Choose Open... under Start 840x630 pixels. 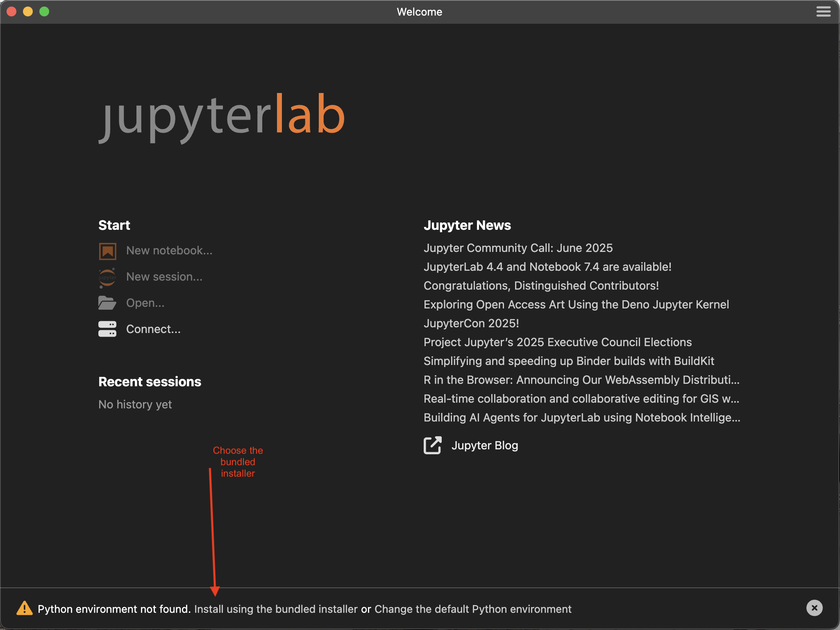(x=145, y=303)
